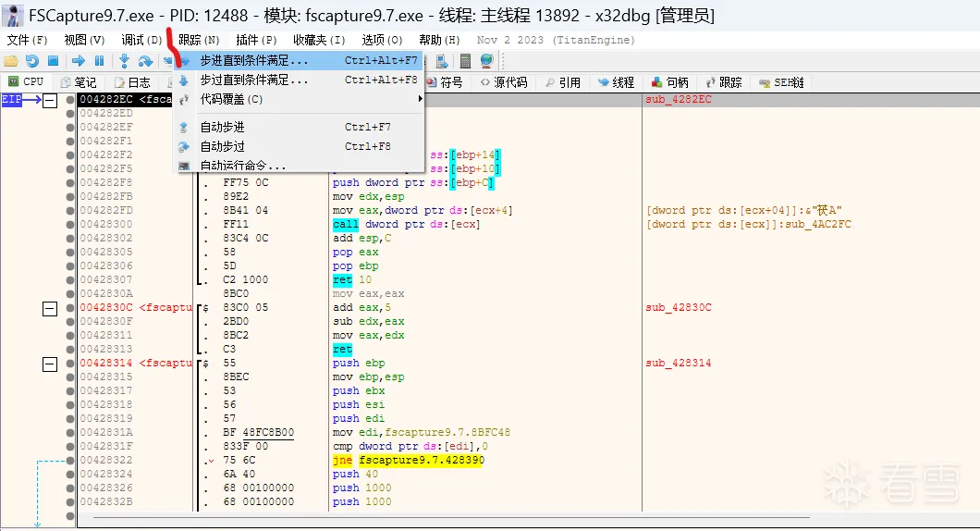
Task: Open the 文件 (F) menu
Action: [27, 40]
